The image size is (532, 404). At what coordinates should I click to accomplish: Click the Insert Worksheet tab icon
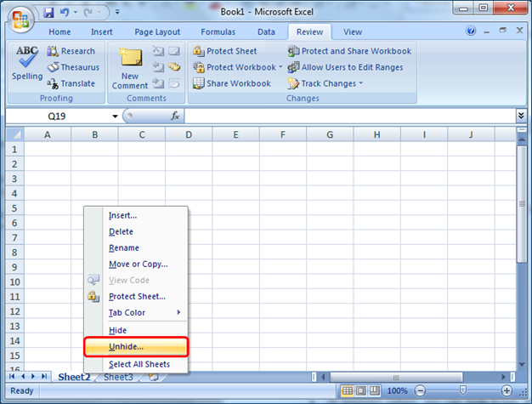pos(153,377)
